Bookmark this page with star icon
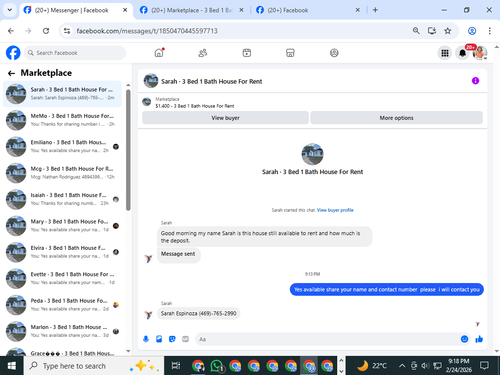 (448, 31)
